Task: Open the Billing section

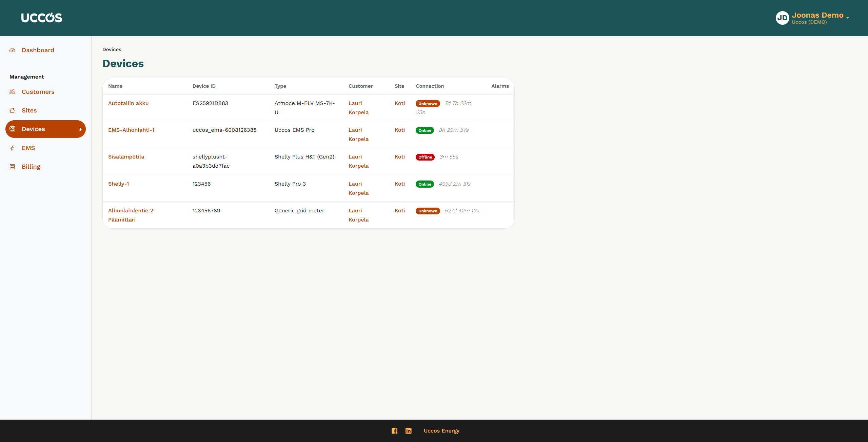Action: (x=31, y=167)
